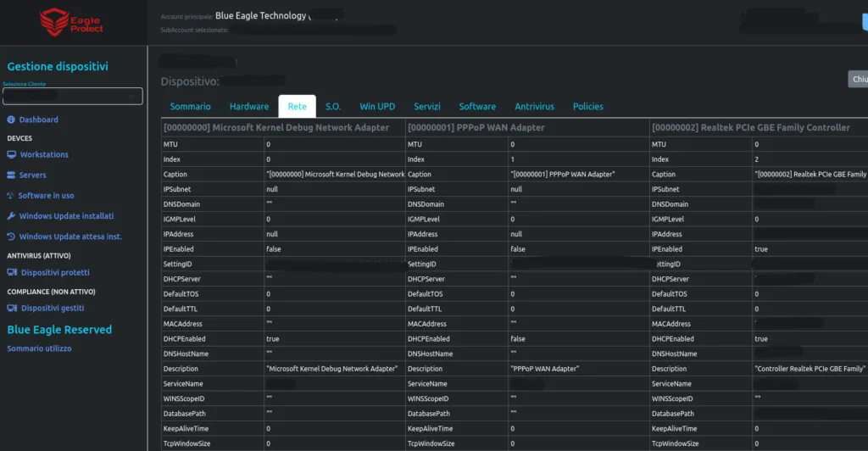Click IPEnabled false in Kernel Debug adapter
The image size is (868, 451).
pyautogui.click(x=274, y=249)
